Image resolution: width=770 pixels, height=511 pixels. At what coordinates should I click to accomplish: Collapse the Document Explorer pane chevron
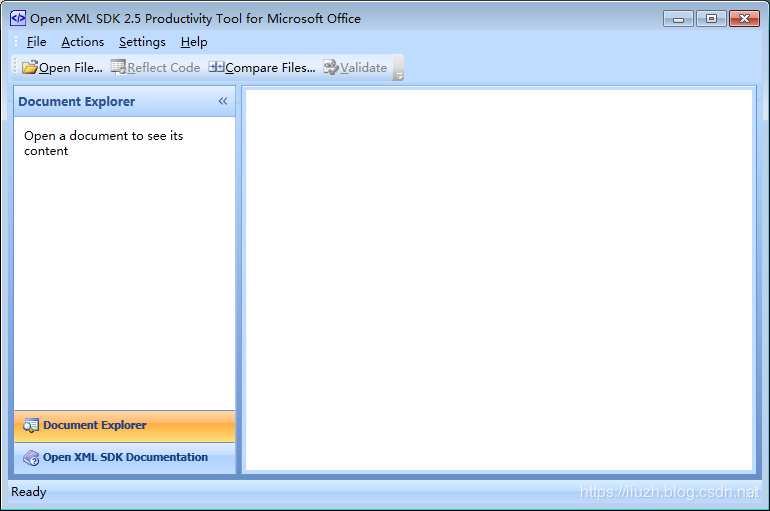tap(223, 101)
